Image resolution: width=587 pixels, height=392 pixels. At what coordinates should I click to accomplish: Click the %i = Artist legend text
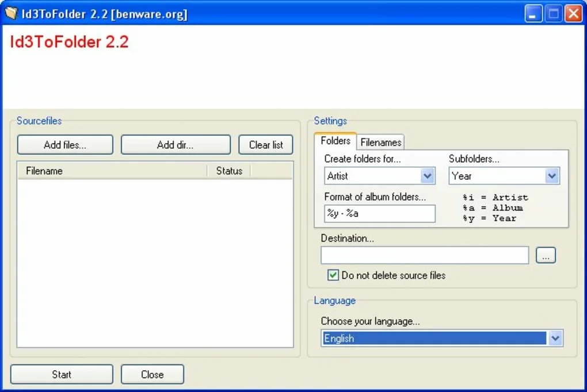point(495,197)
